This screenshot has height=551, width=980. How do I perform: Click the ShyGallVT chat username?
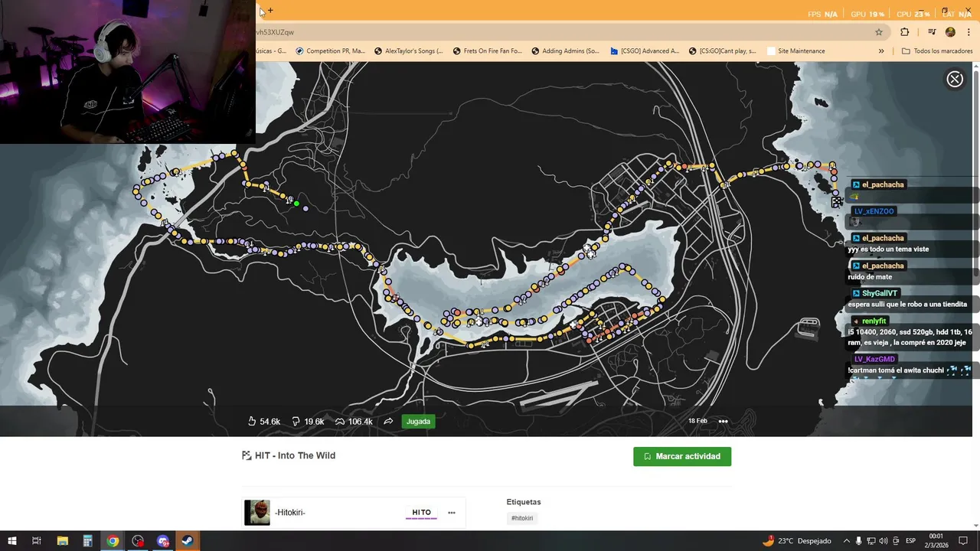(879, 294)
